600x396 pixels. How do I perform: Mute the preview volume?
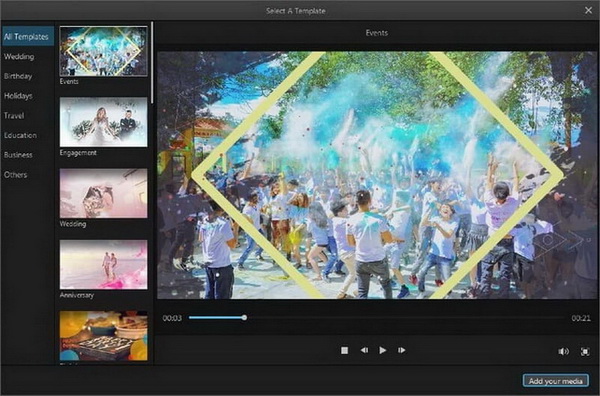click(563, 352)
